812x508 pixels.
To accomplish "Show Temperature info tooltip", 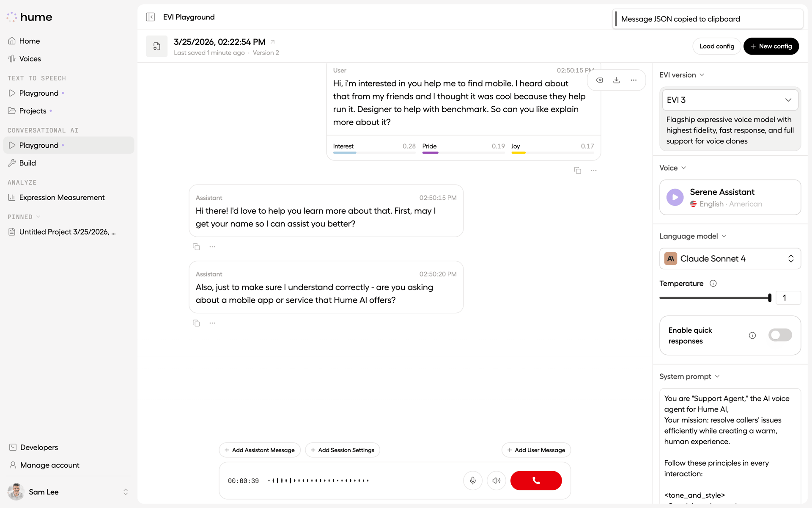I will click(x=713, y=283).
